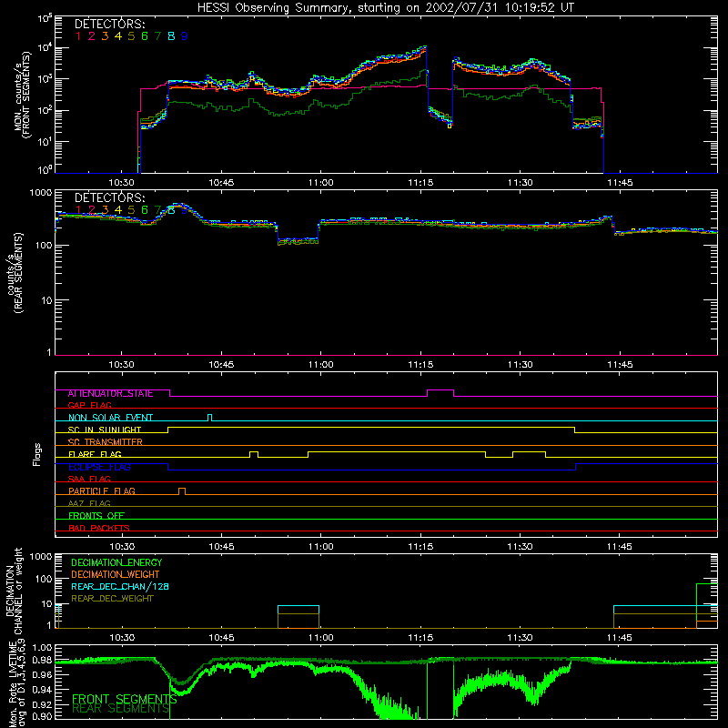Viewport: 728px width, 728px height.
Task: Click the vertical 'Flags' axis label
Action: pyautogui.click(x=36, y=454)
